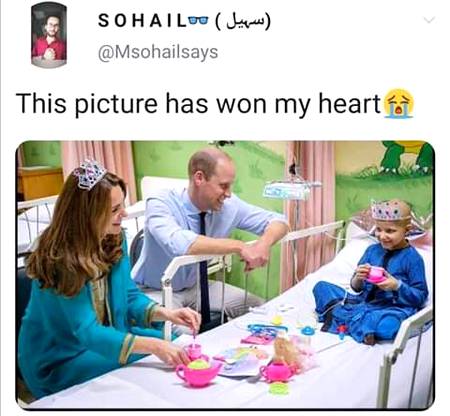Open the attached hospital photo

[x=225, y=275]
